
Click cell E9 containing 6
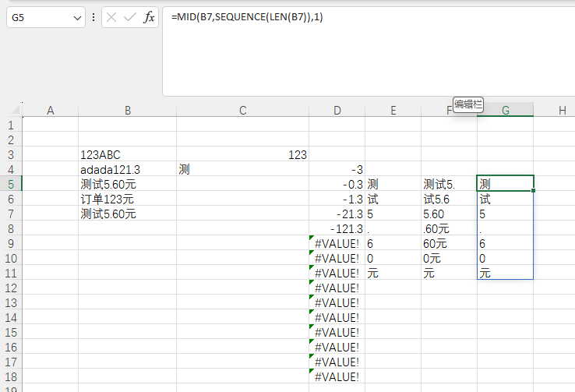[x=393, y=243]
